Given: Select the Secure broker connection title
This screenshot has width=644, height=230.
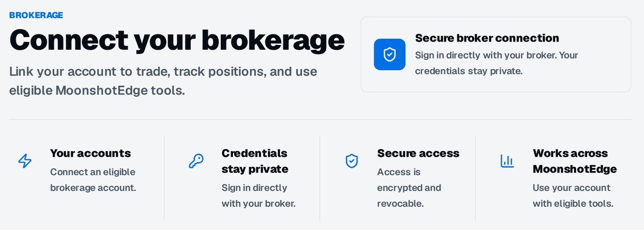Looking at the screenshot, I should click(487, 38).
